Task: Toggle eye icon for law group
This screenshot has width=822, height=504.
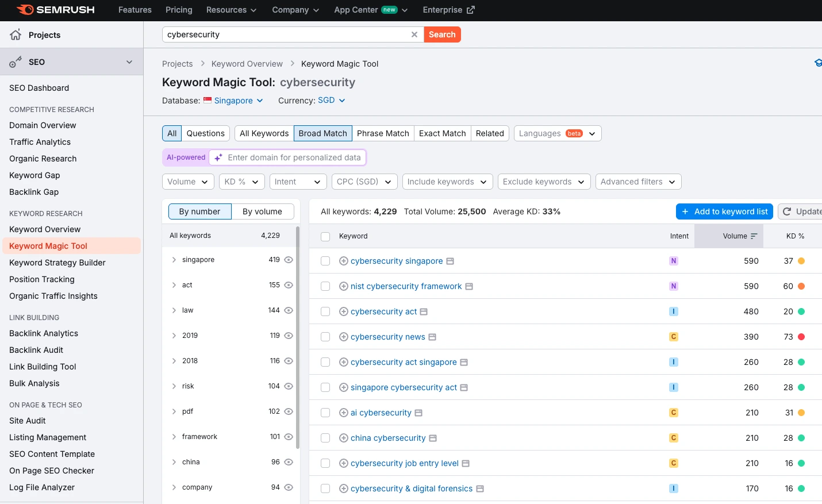Action: pyautogui.click(x=289, y=310)
